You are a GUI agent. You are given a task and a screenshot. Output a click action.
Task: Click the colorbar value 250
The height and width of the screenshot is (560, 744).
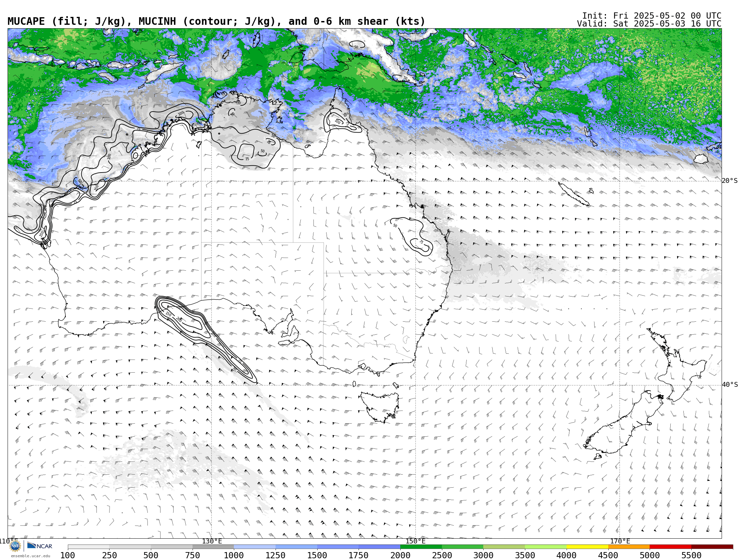(109, 556)
